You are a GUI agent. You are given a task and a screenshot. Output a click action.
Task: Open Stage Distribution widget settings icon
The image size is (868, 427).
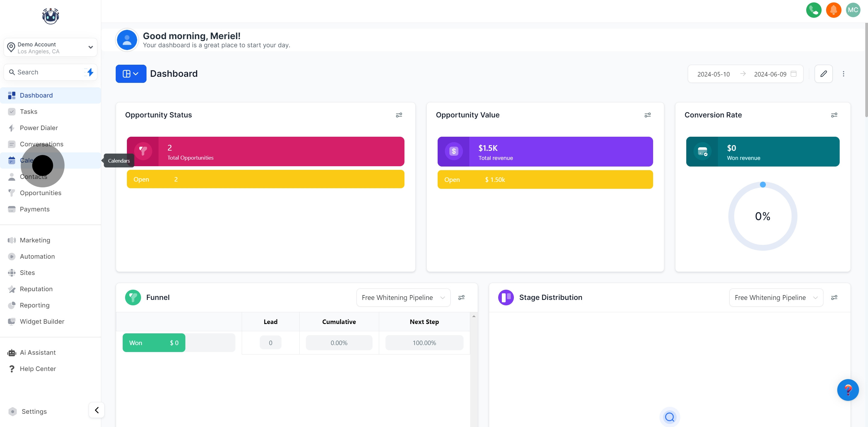(x=834, y=297)
